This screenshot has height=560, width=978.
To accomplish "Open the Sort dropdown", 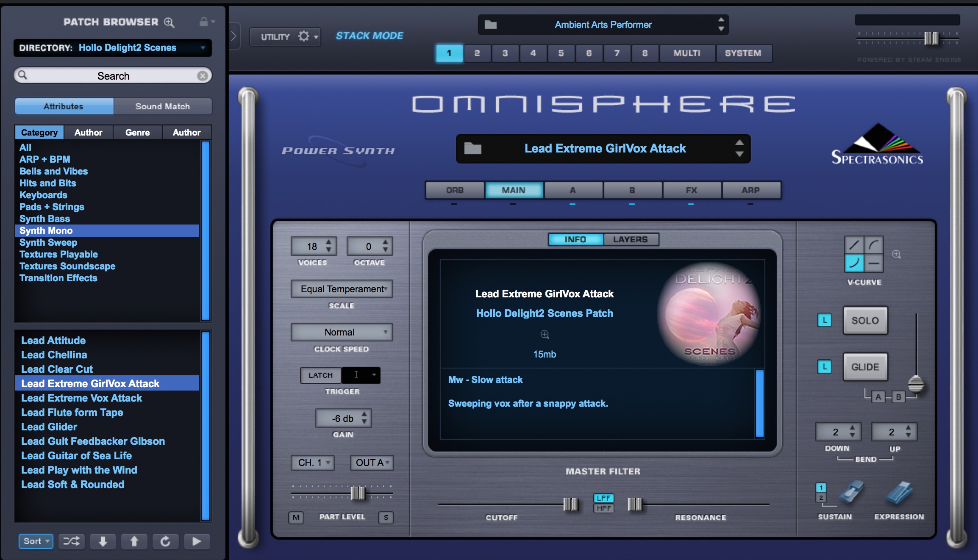I will coord(36,541).
